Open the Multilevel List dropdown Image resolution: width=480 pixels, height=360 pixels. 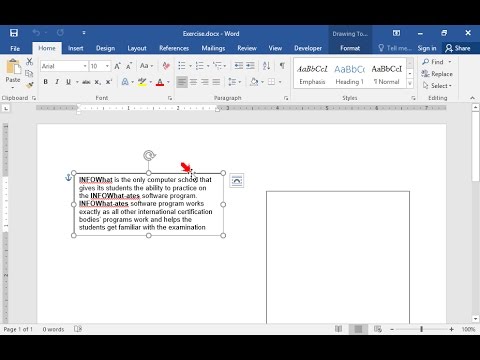coord(225,66)
